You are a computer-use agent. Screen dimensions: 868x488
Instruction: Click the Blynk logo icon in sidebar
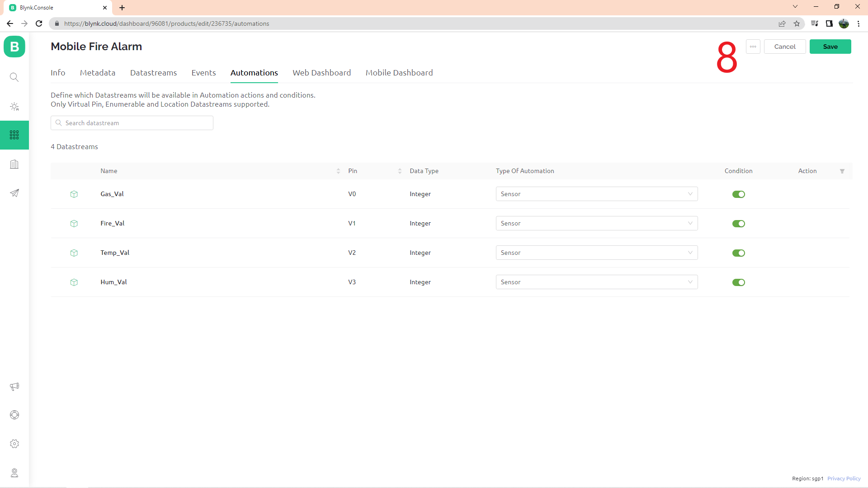pyautogui.click(x=14, y=47)
